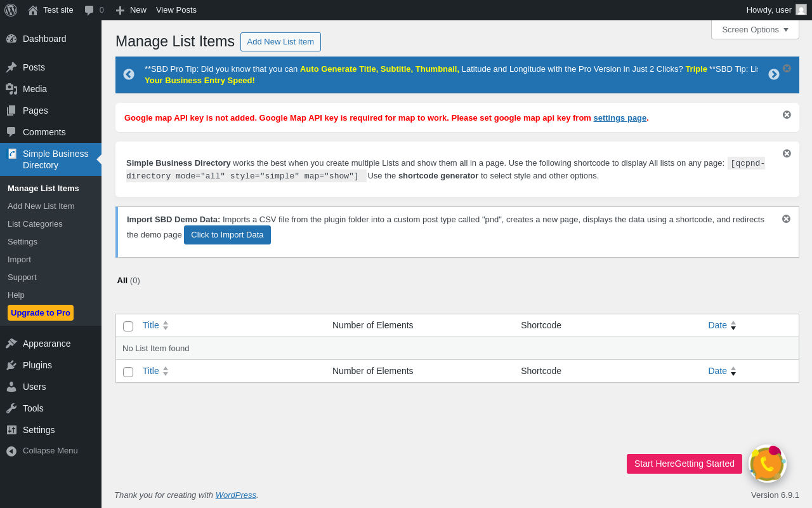Click Collapse Menu label
This screenshot has width=812, height=508.
pyautogui.click(x=50, y=450)
